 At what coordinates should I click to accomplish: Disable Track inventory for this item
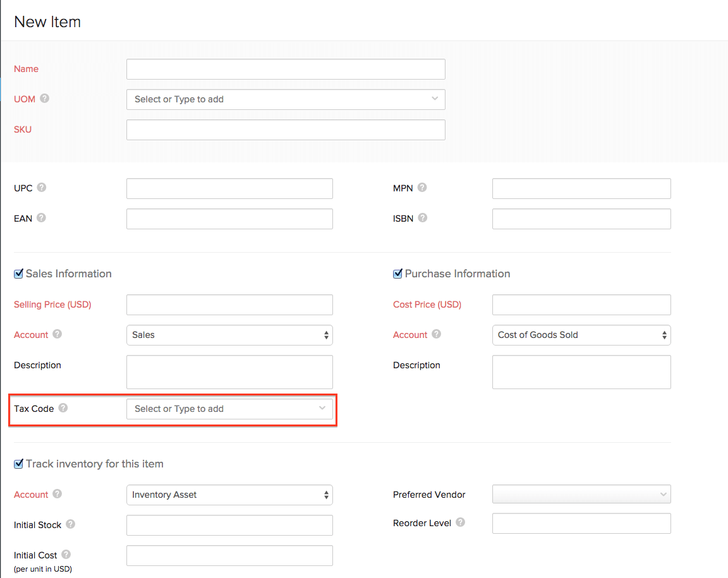(18, 464)
